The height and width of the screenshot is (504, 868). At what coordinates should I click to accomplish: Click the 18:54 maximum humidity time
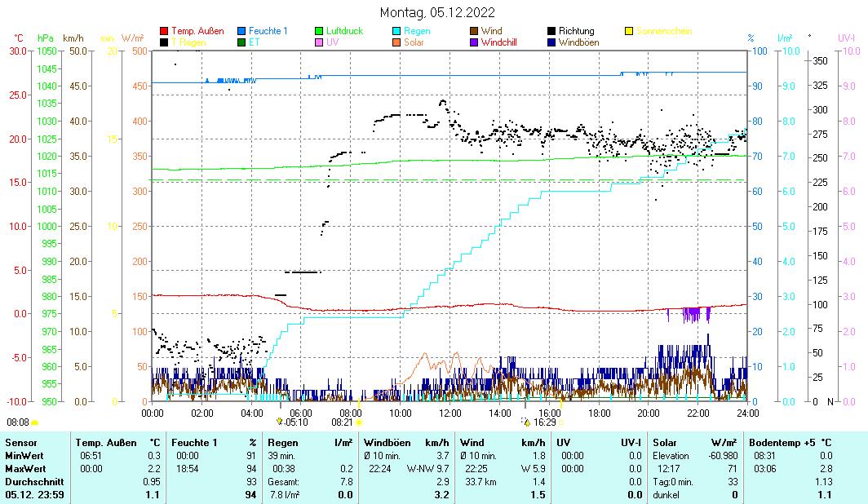tap(187, 469)
